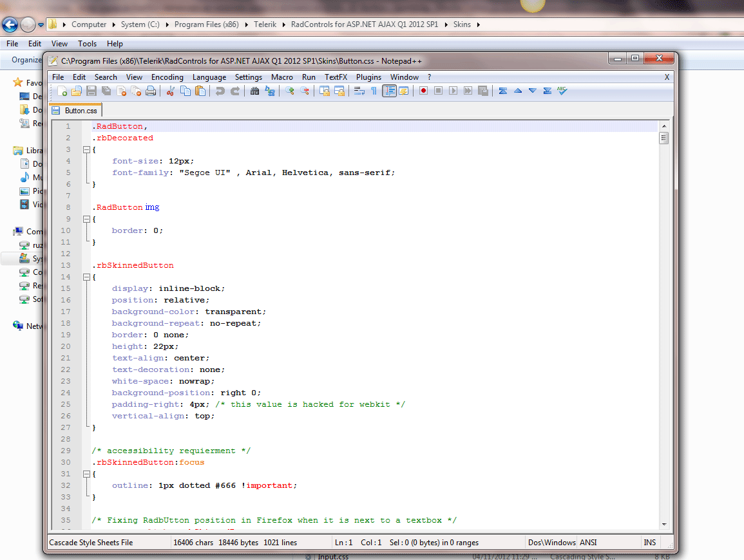The image size is (744, 560).
Task: Toggle the Word Wrap toolbar button
Action: pyautogui.click(x=359, y=91)
